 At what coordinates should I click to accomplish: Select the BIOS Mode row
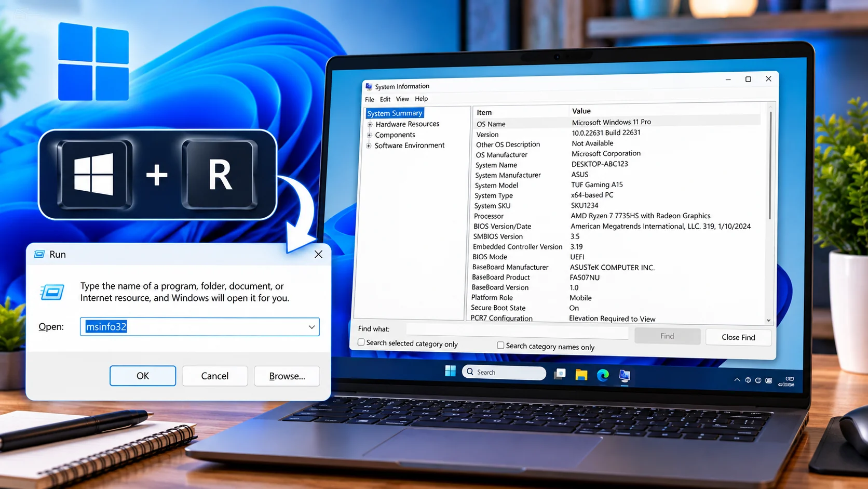click(x=616, y=257)
